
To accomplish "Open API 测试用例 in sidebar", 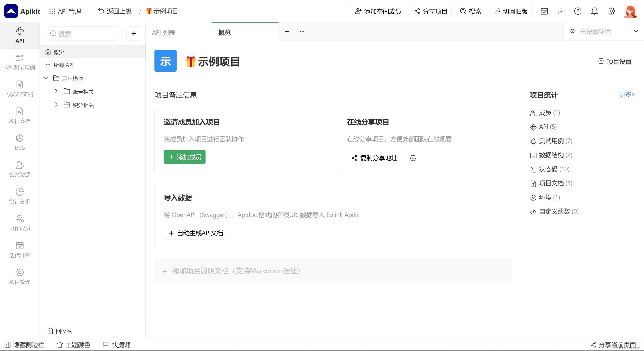I will tap(20, 62).
